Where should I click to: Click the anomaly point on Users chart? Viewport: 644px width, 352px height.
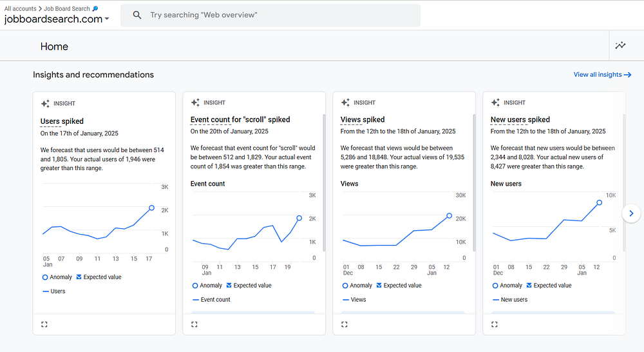(151, 208)
